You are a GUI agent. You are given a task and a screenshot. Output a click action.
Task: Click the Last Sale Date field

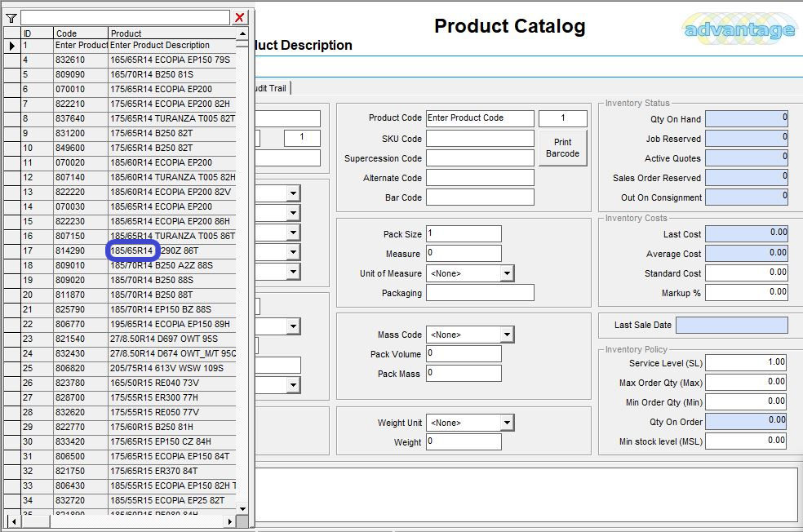[732, 325]
